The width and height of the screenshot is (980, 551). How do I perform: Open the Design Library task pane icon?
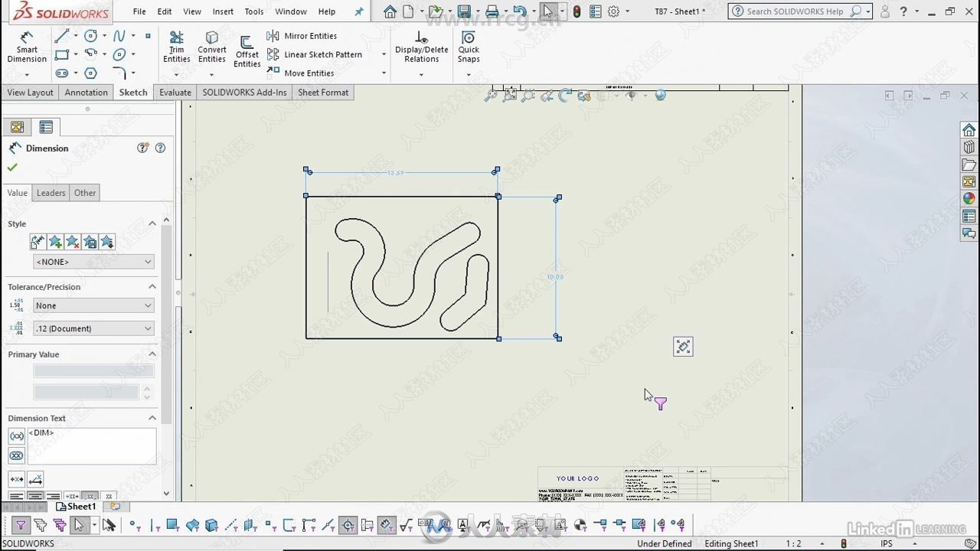[969, 147]
